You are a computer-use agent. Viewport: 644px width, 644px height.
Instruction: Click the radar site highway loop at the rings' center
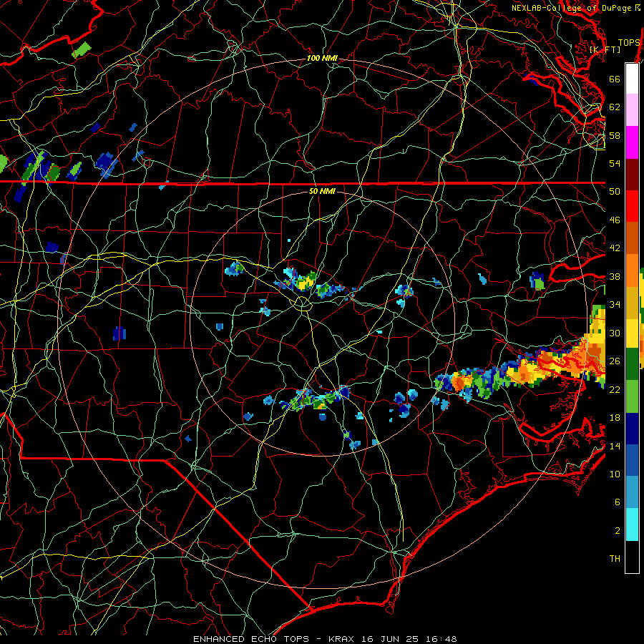302,303
